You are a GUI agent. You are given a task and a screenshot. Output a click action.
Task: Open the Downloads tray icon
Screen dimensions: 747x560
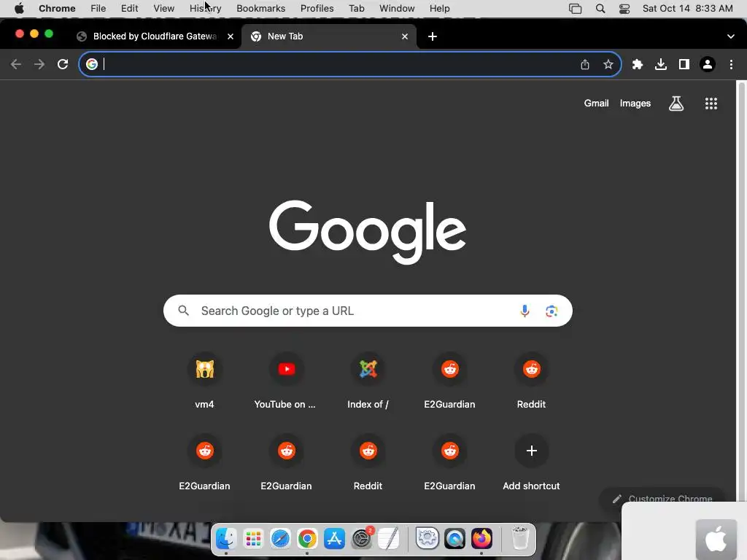point(661,64)
